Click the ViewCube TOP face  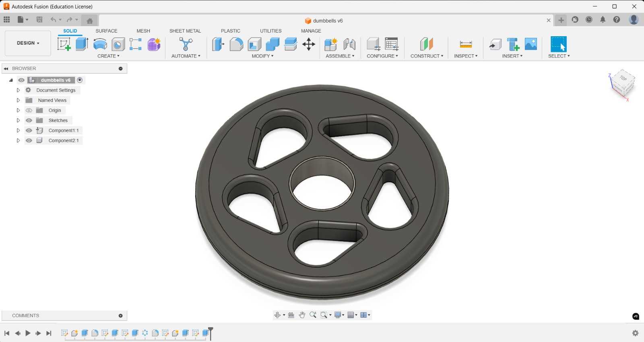(623, 78)
